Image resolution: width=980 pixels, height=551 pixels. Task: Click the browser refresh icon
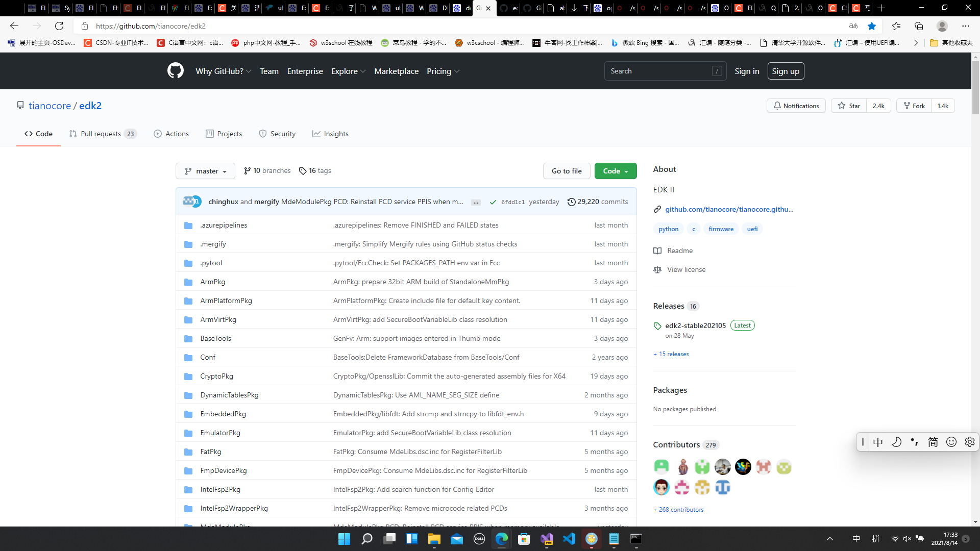pyautogui.click(x=59, y=26)
